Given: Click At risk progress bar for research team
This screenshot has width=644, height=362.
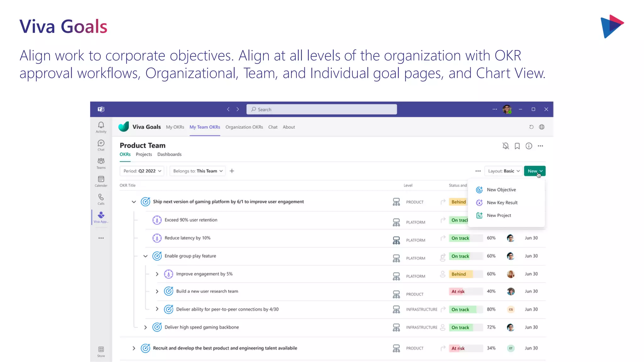Looking at the screenshot, I should pyautogui.click(x=466, y=292).
